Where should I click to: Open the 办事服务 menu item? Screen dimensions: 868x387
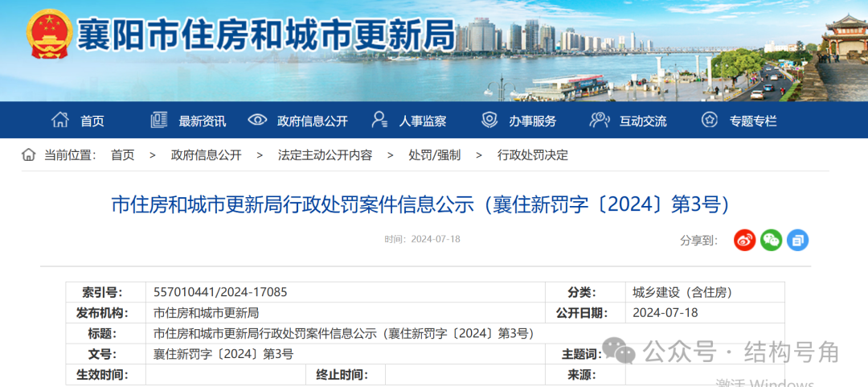pos(532,121)
